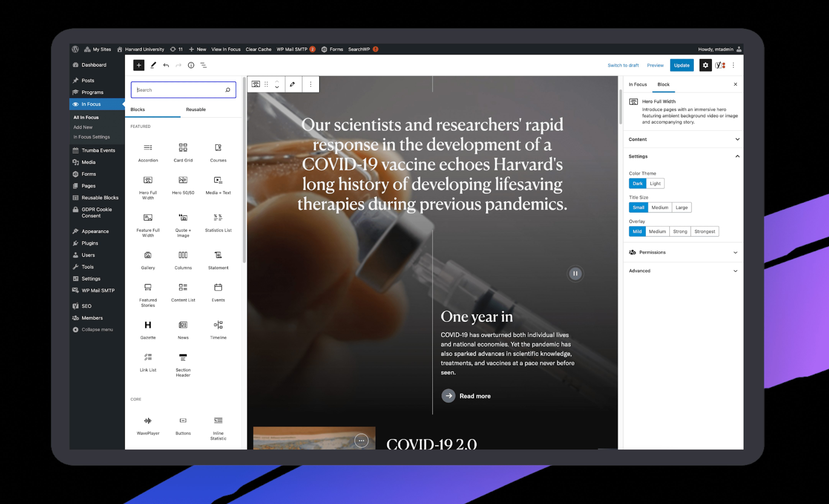829x504 pixels.
Task: Insert the Hero 50/50 block
Action: (x=183, y=185)
